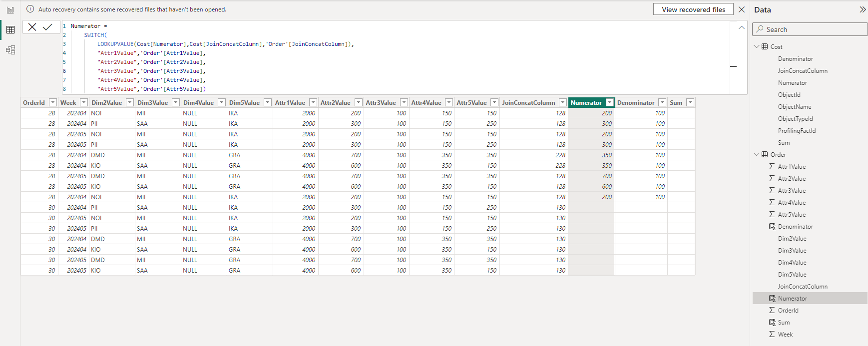This screenshot has height=346, width=868.
Task: Open the JoinConcatColumn filter dropdown in grid
Action: coord(562,102)
